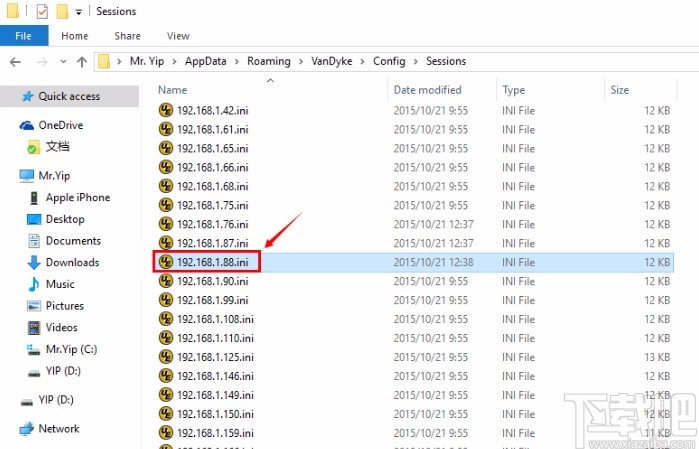Click the icon of 192.168.1.87.ini

click(166, 243)
